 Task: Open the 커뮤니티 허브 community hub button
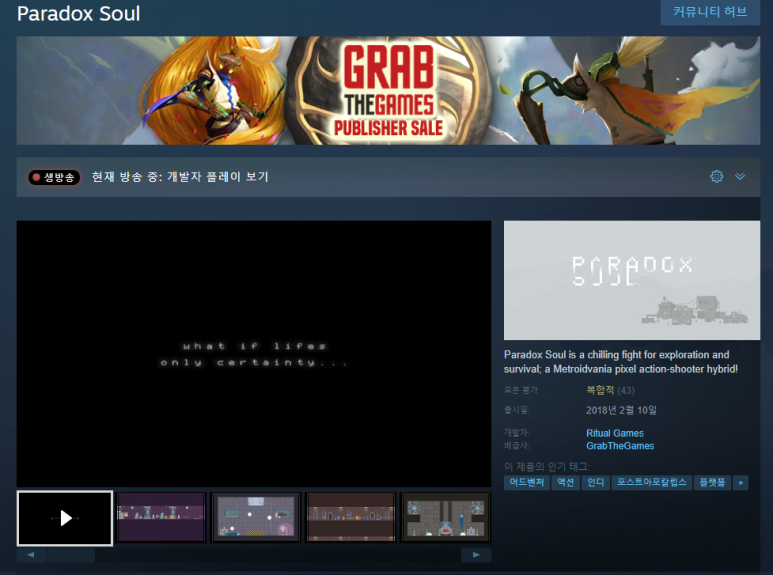[710, 12]
